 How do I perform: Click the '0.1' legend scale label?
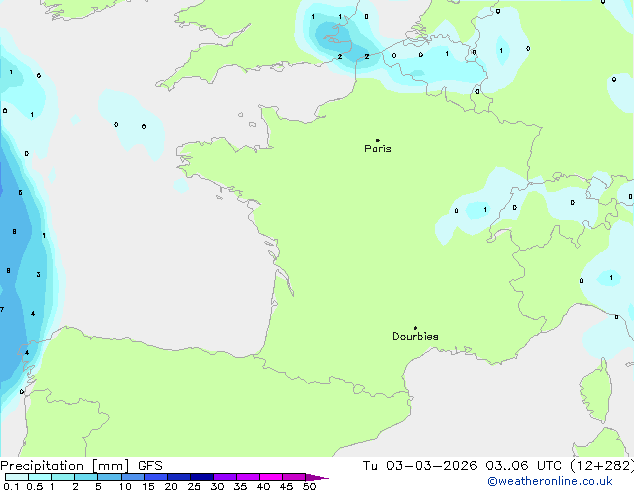point(11,486)
